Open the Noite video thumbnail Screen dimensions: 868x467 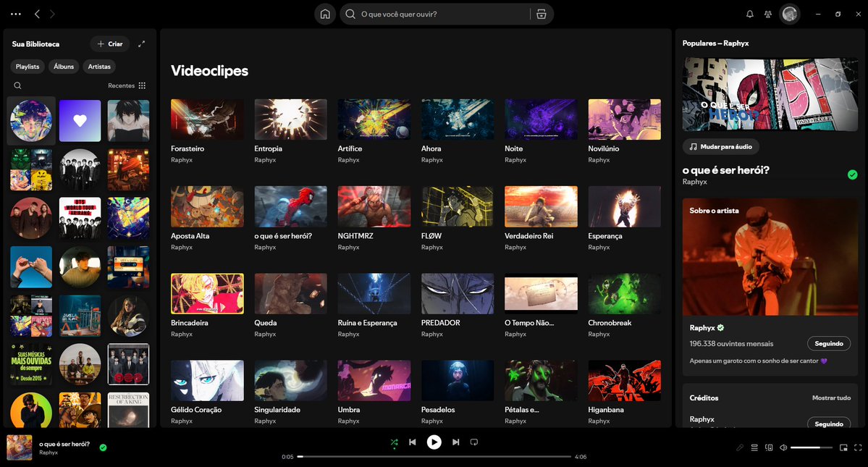click(541, 119)
